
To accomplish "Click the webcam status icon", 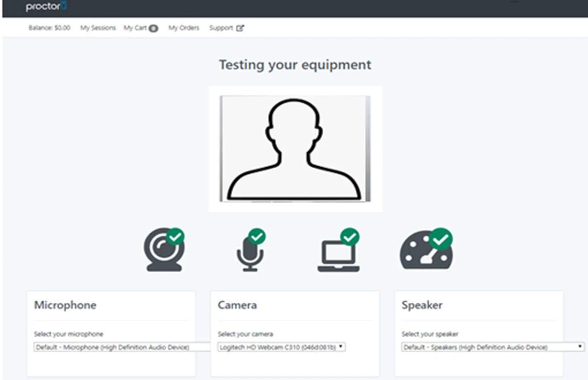I will (x=164, y=250).
